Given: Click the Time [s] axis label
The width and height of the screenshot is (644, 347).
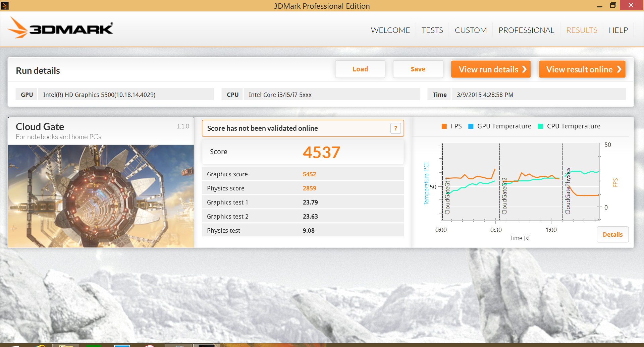Looking at the screenshot, I should click(x=519, y=238).
